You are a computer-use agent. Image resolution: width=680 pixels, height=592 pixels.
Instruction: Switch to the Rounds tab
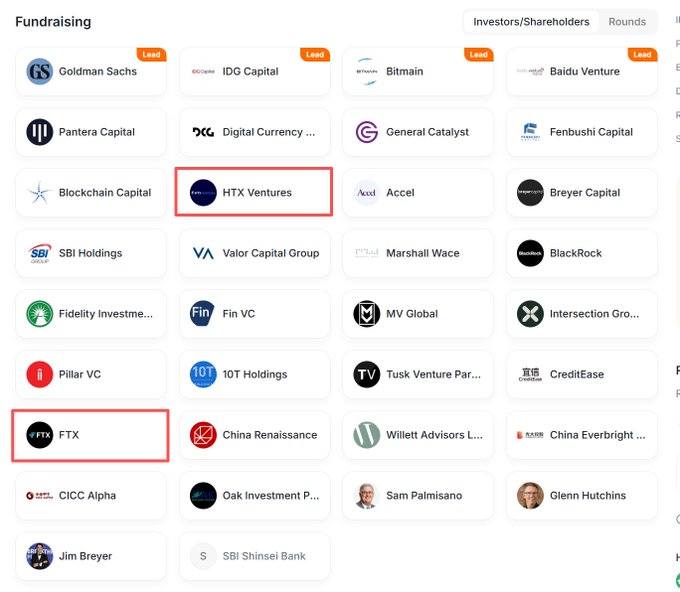[627, 22]
